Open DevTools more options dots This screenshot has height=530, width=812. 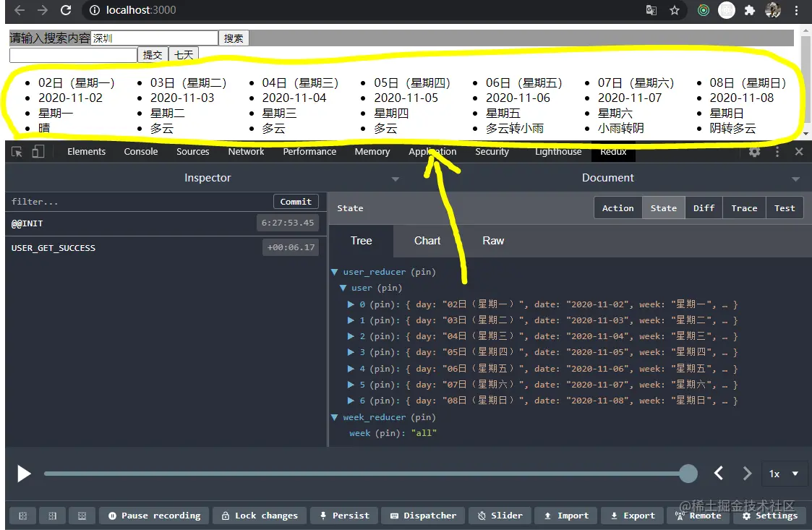coord(777,151)
